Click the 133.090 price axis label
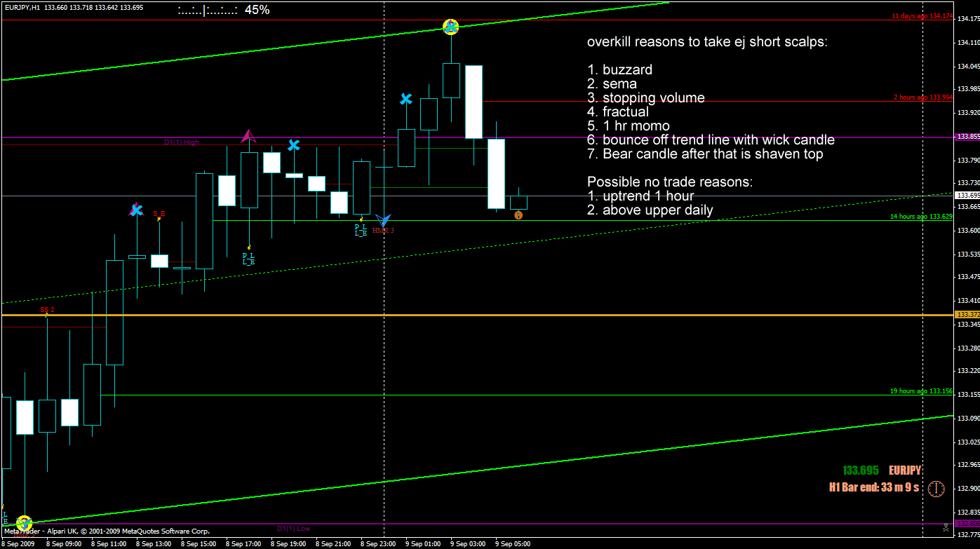 (x=968, y=419)
